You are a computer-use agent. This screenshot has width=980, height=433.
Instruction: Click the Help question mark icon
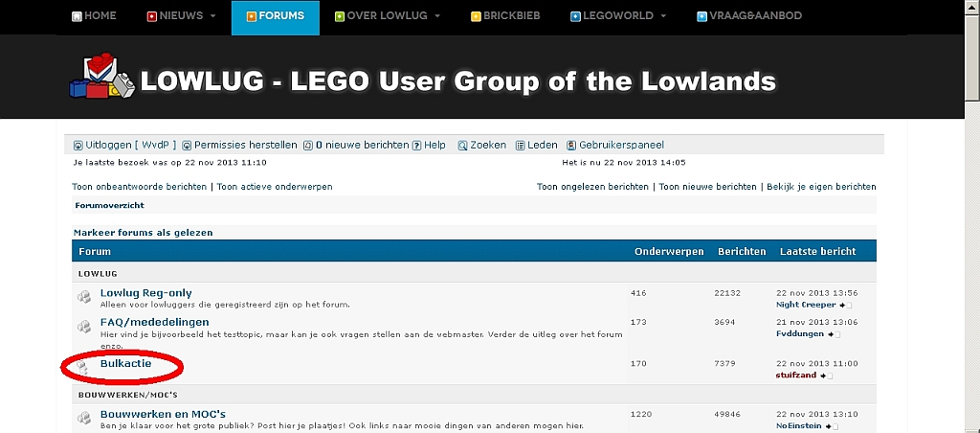pos(417,146)
